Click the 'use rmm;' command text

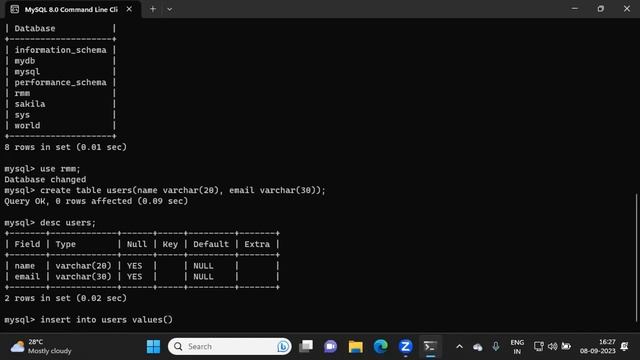point(60,169)
